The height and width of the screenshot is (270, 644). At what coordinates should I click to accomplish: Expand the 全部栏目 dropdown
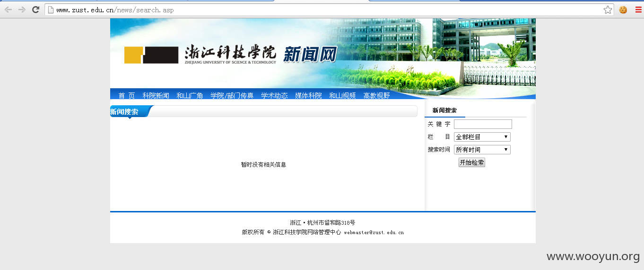coord(482,137)
